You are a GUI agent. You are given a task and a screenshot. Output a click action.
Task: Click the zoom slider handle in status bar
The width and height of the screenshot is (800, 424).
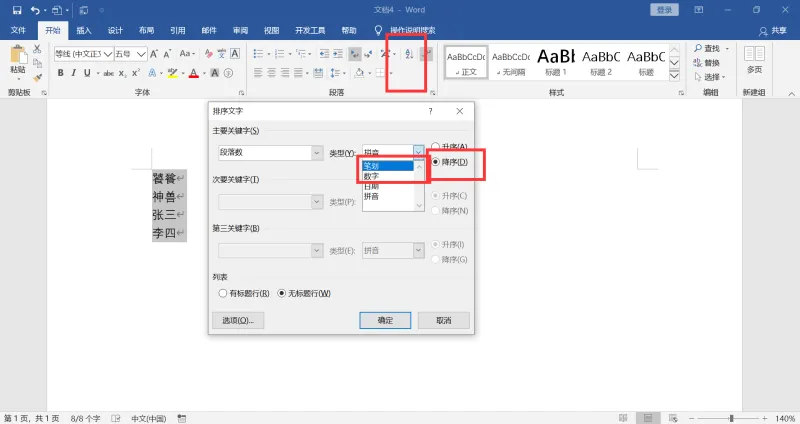click(x=731, y=418)
